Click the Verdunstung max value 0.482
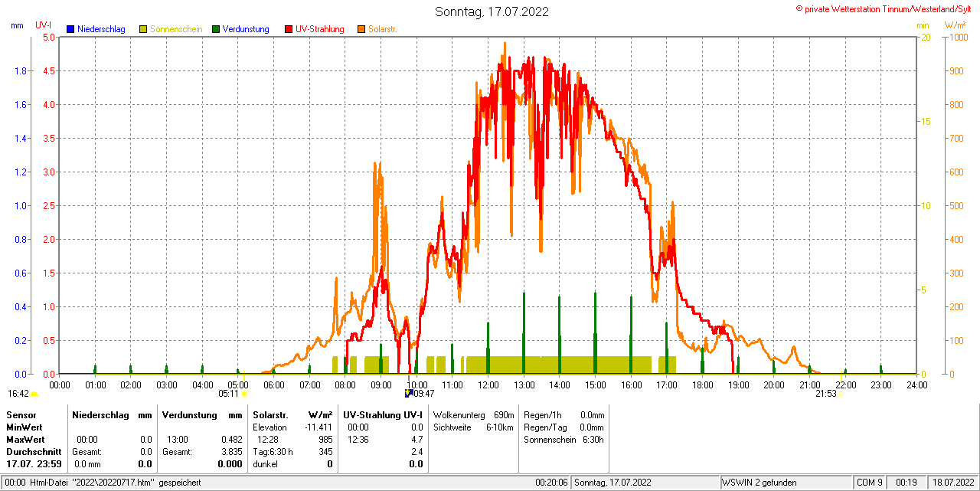Image resolution: width=980 pixels, height=491 pixels. 232,440
